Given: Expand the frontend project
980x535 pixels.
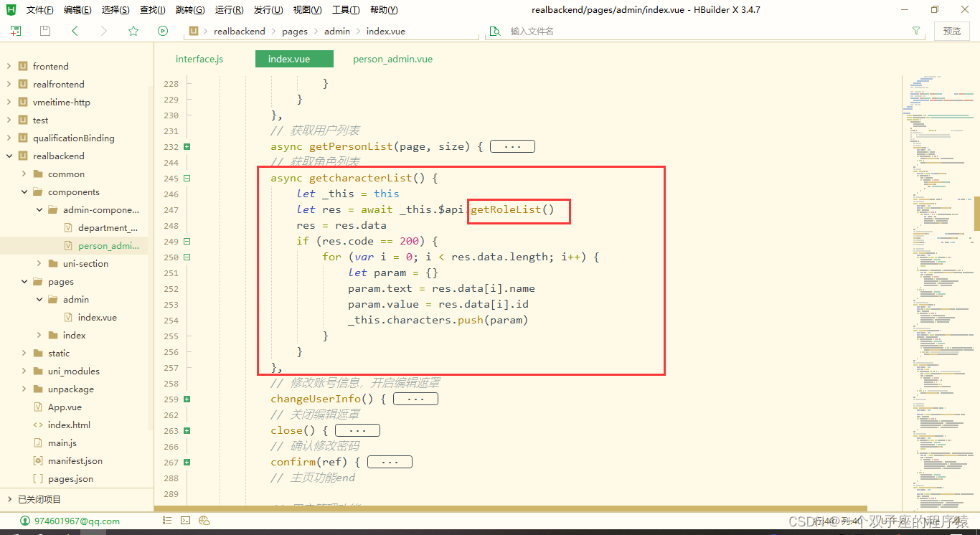Looking at the screenshot, I should click(9, 66).
